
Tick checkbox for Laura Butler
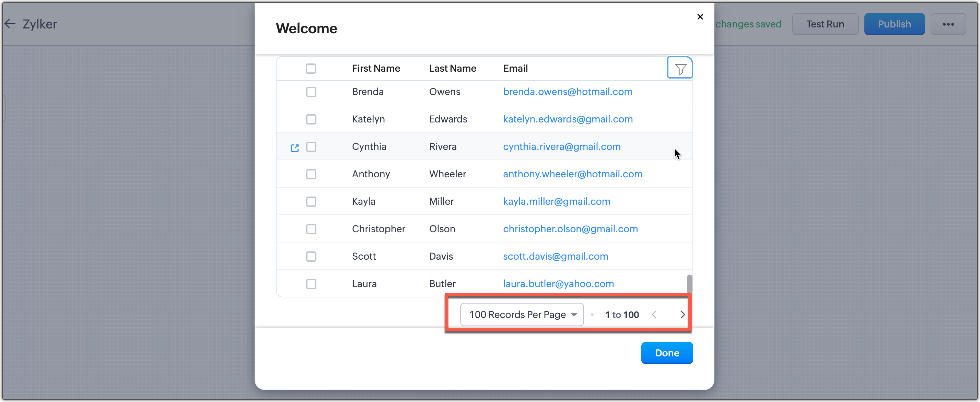pos(311,284)
